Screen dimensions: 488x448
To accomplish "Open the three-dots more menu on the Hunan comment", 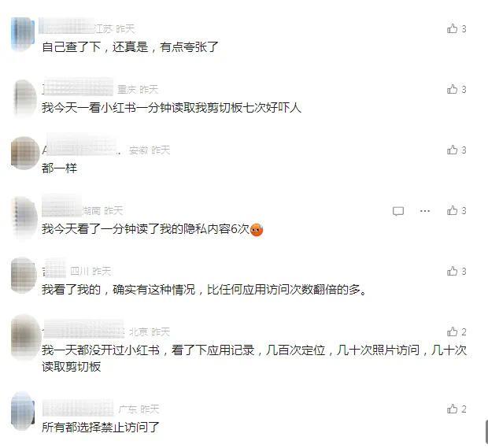I will 425,211.
